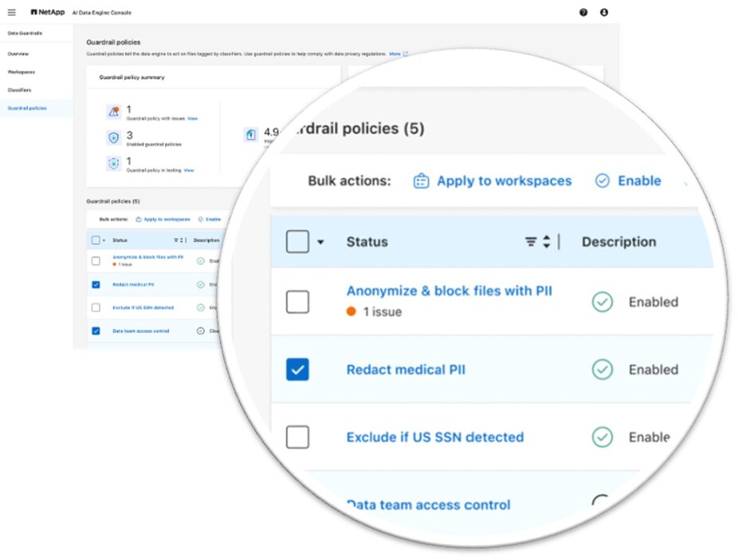Click Apply to workspaces in magnified view

[493, 181]
